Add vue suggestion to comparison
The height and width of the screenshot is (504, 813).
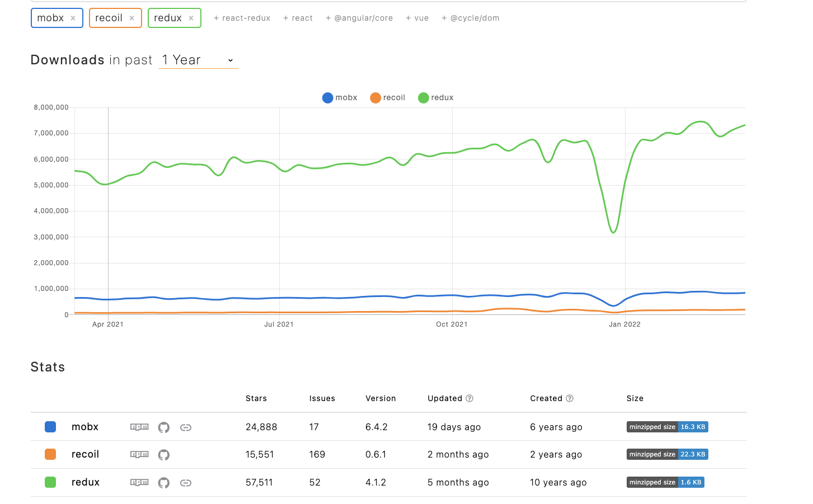tap(417, 18)
